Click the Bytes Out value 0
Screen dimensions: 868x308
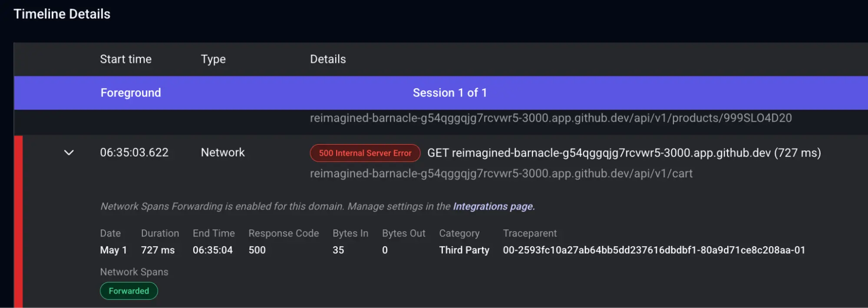[x=385, y=250]
